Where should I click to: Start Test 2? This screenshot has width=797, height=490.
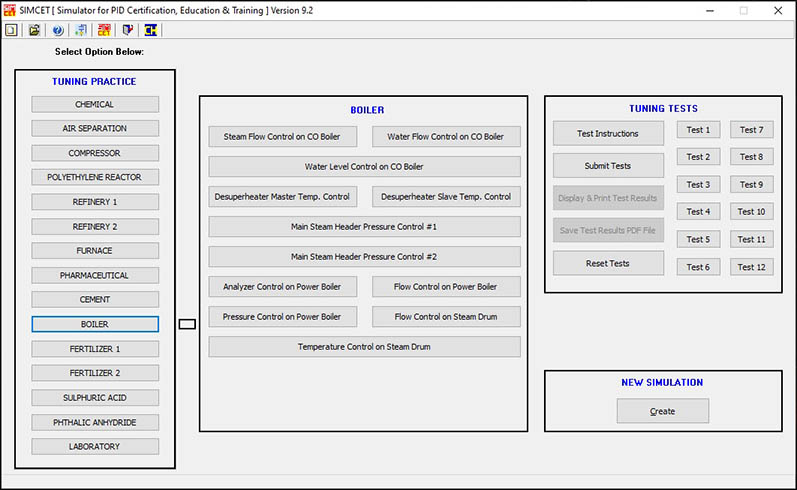point(698,157)
